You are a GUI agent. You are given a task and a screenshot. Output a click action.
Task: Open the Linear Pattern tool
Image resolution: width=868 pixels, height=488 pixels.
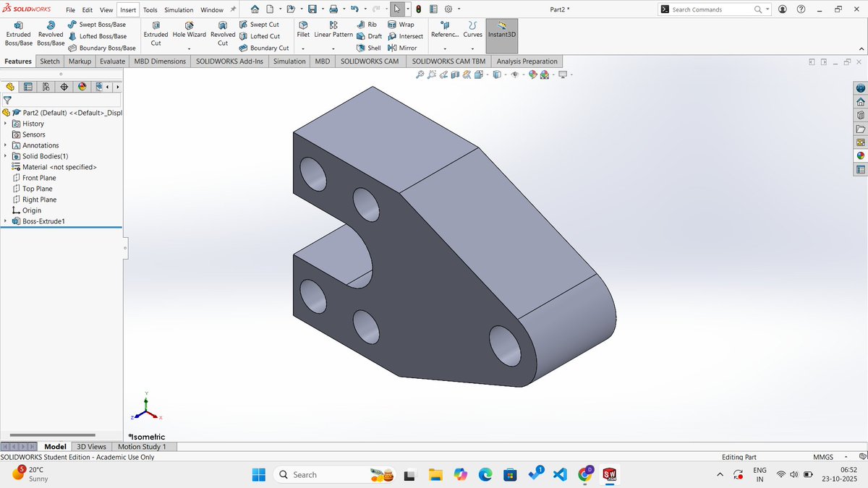pos(333,30)
